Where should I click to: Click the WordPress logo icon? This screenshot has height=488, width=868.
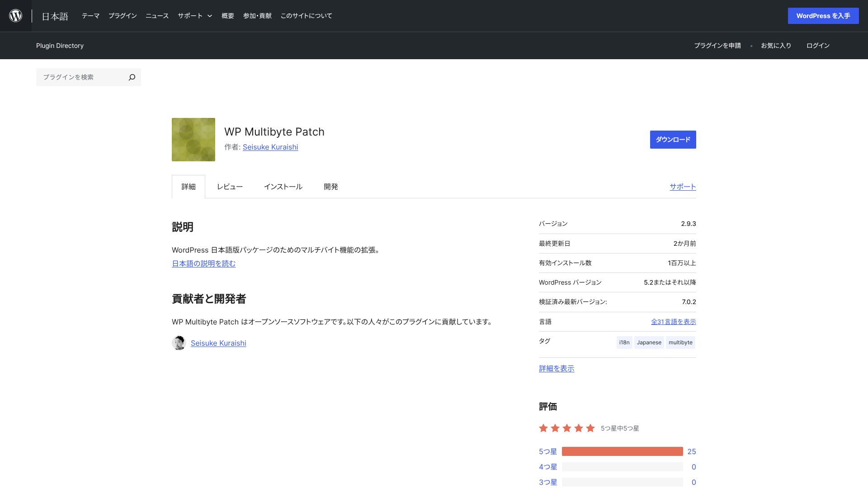click(16, 16)
